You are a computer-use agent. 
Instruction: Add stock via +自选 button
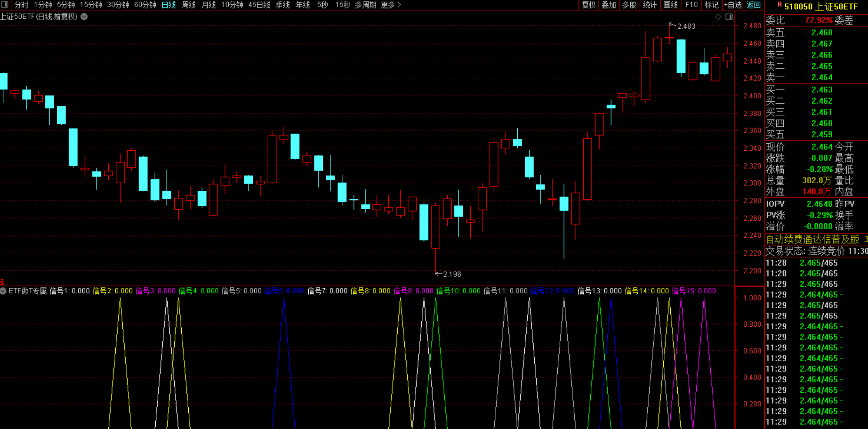pos(733,5)
